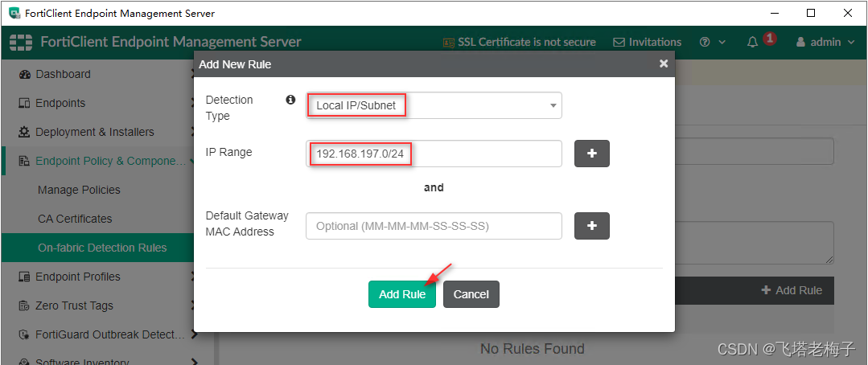Screen dimensions: 868x365
Task: Open FortiGuard Outbreak Detection menu
Action: (109, 334)
